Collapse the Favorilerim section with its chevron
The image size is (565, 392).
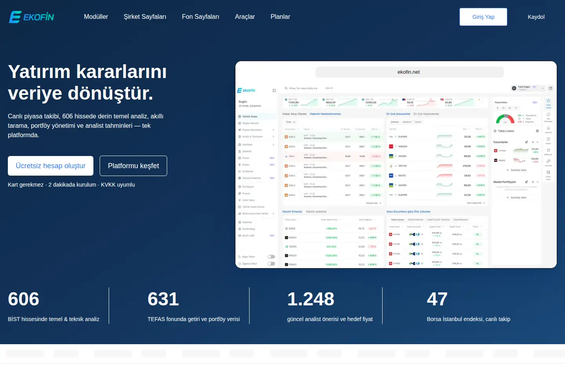(538, 142)
